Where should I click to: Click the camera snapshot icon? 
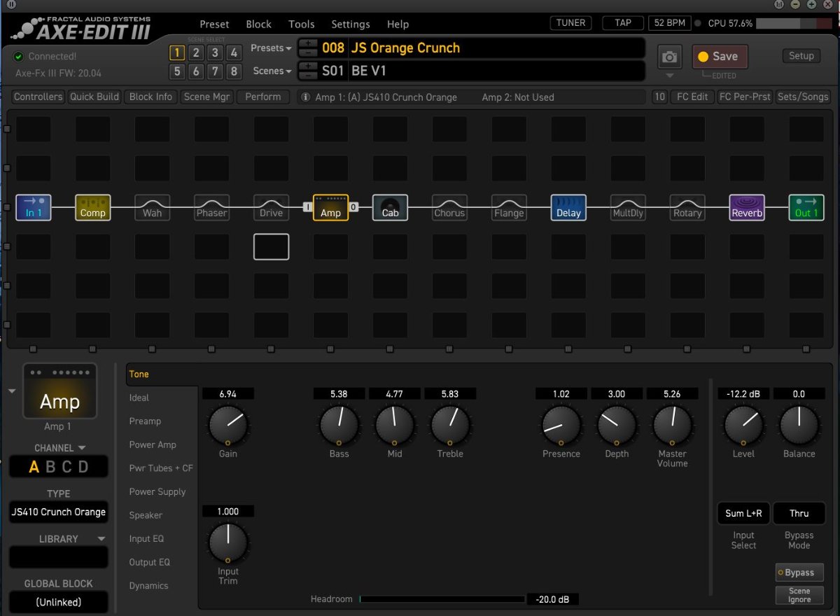670,57
